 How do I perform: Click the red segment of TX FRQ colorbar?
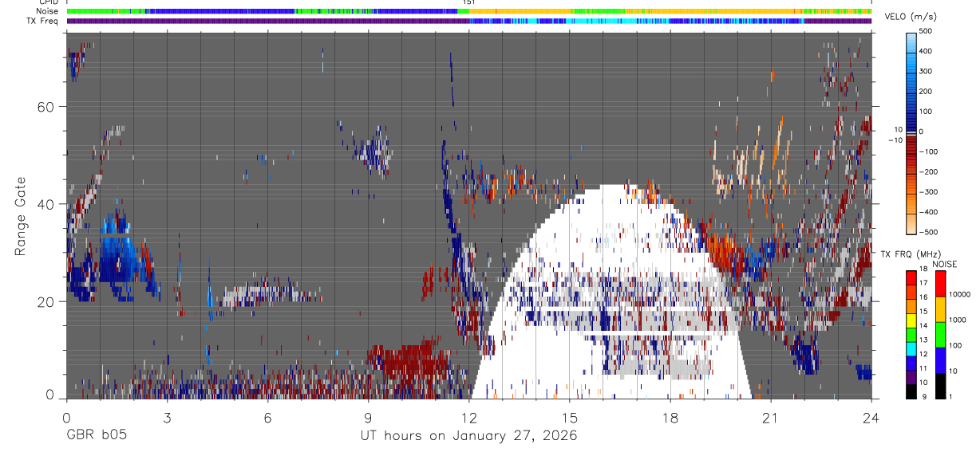(911, 277)
